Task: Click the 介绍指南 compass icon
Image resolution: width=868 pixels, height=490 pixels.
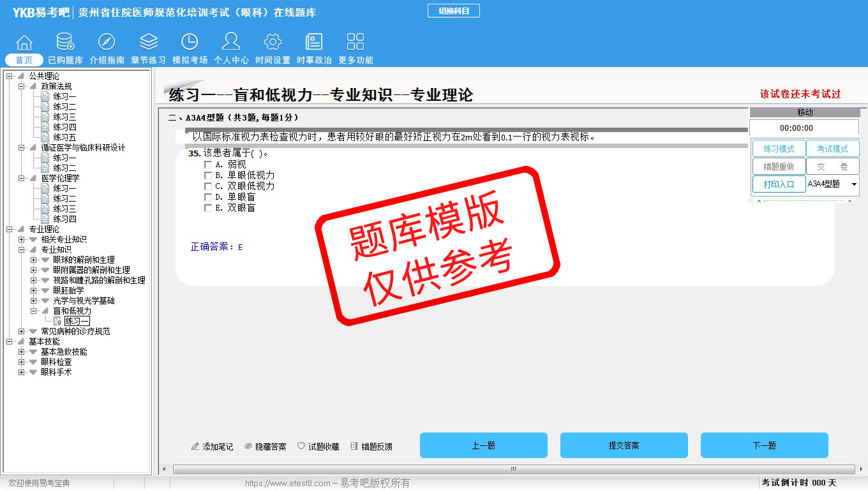Action: (x=107, y=42)
